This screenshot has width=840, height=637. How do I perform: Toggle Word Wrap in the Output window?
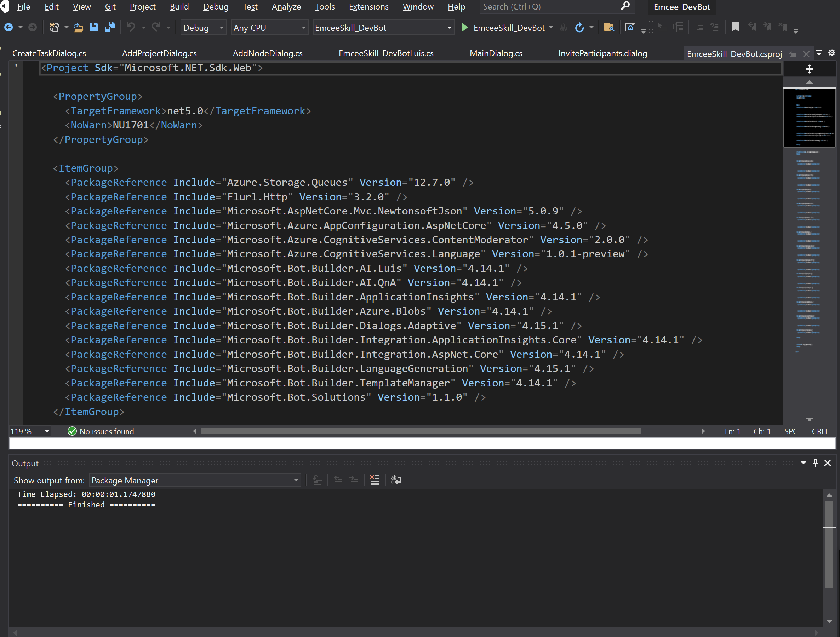(396, 480)
